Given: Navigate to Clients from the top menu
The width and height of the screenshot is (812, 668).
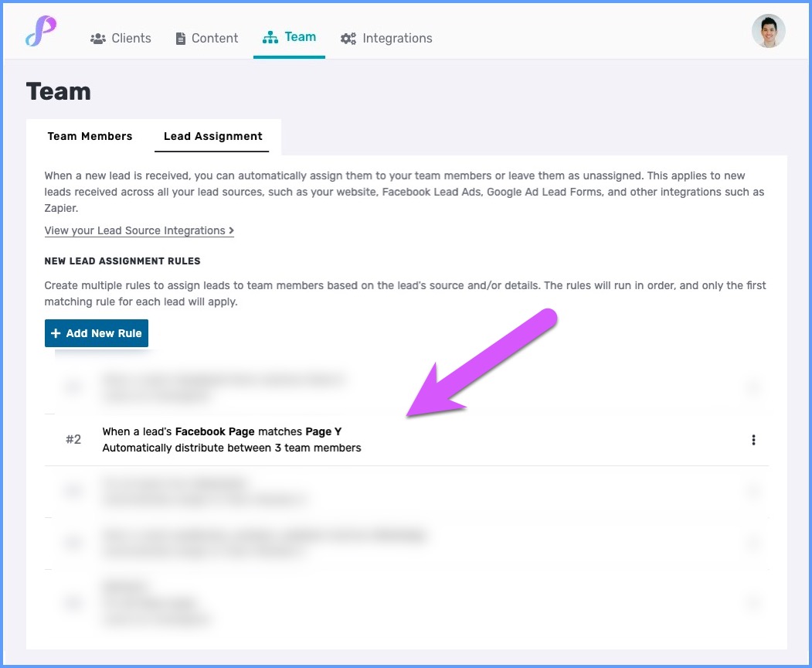Looking at the screenshot, I should point(130,38).
